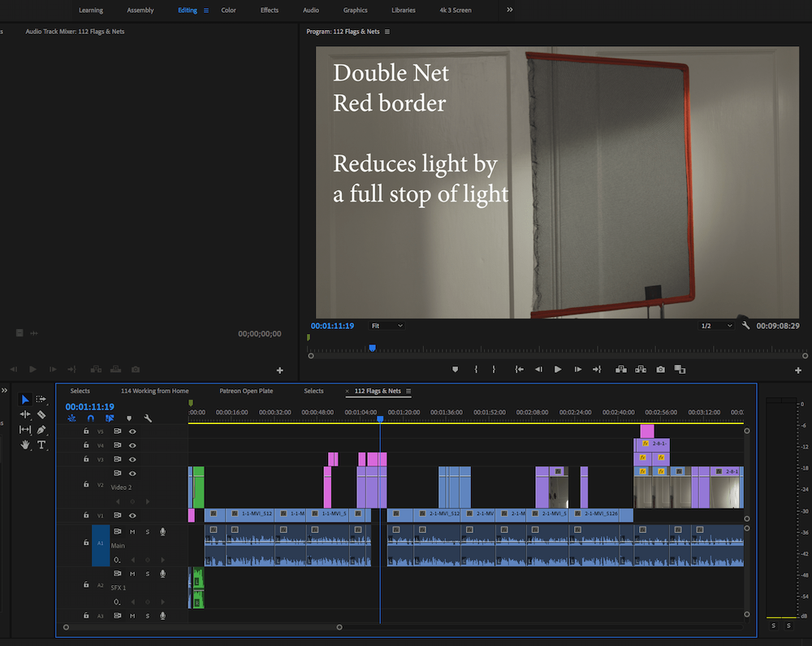Select the Pen tool

(41, 429)
